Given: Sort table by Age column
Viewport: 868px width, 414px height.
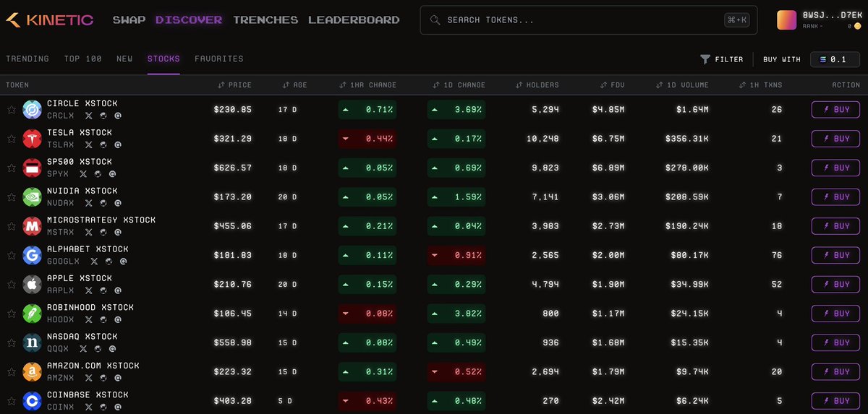Looking at the screenshot, I should pyautogui.click(x=294, y=85).
